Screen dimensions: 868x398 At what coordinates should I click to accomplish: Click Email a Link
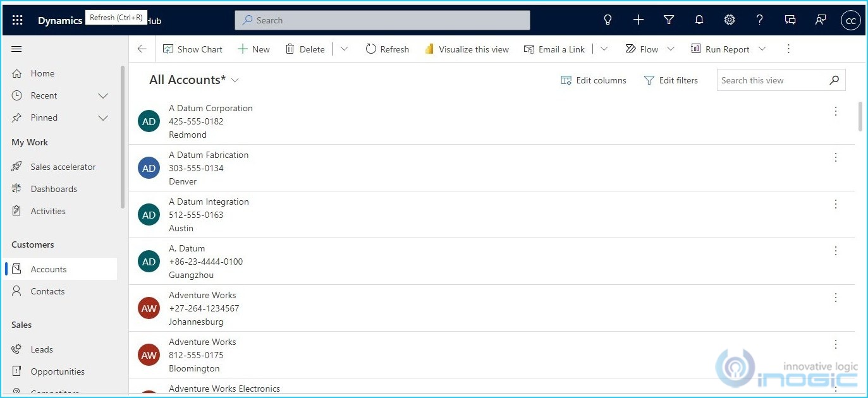(554, 49)
